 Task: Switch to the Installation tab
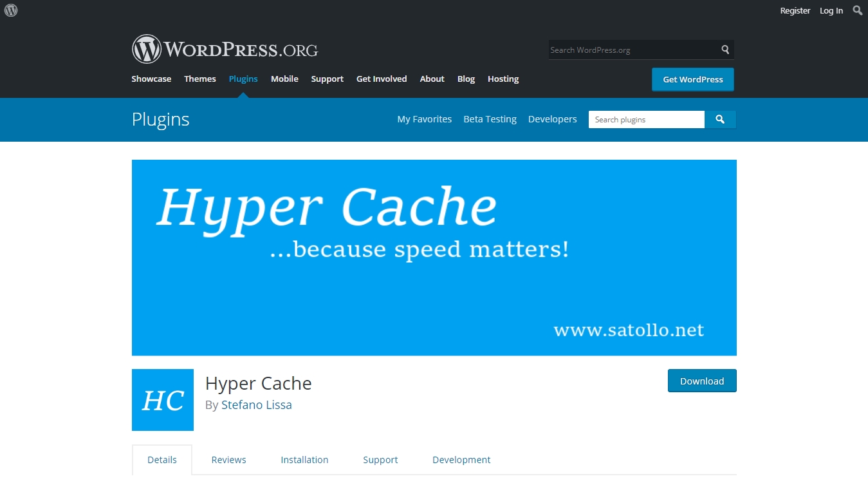point(304,460)
